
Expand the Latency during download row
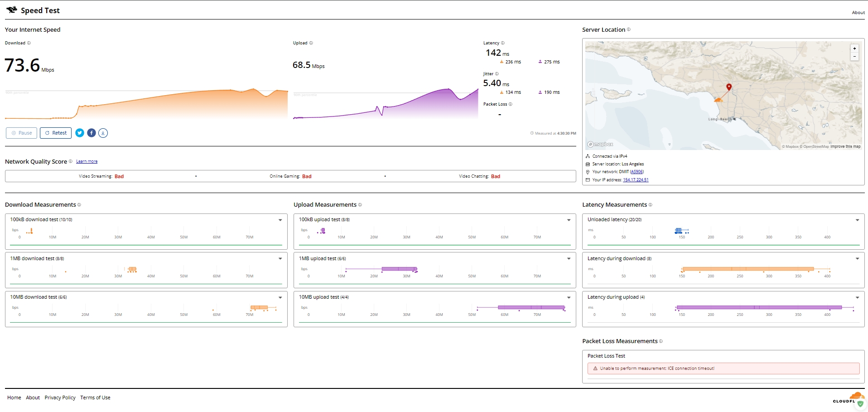pos(857,259)
